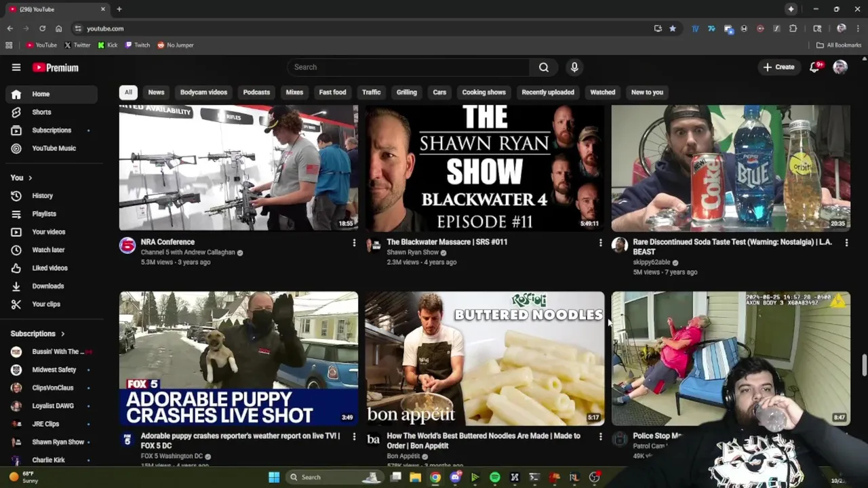Open Windows Start menu
Screen dimensions: 868x488
pos(274,477)
